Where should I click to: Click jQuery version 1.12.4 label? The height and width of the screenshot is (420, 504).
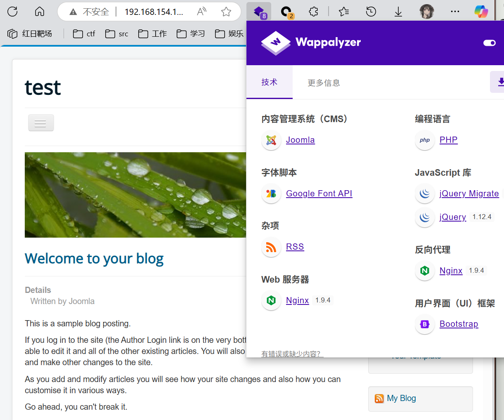pos(482,217)
